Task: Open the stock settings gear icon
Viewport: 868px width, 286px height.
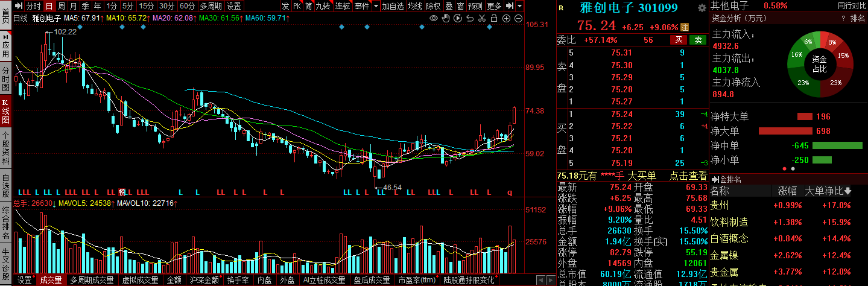Action: (702, 8)
